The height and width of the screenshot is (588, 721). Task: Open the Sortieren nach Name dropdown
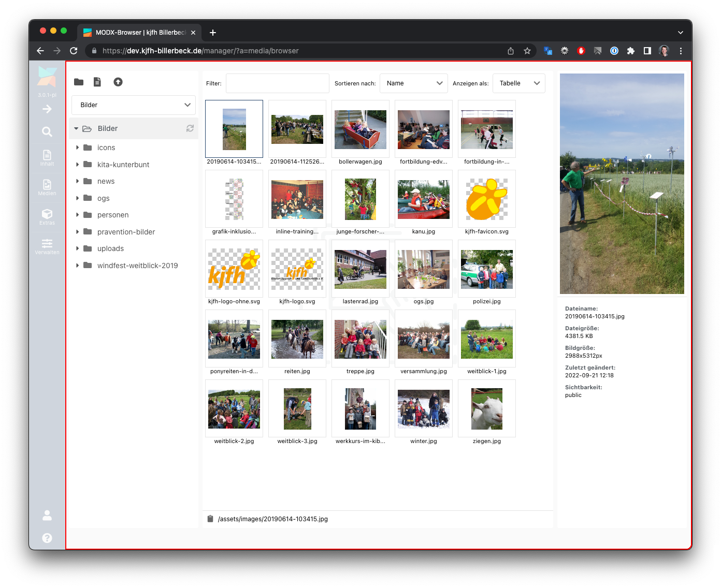pyautogui.click(x=413, y=83)
